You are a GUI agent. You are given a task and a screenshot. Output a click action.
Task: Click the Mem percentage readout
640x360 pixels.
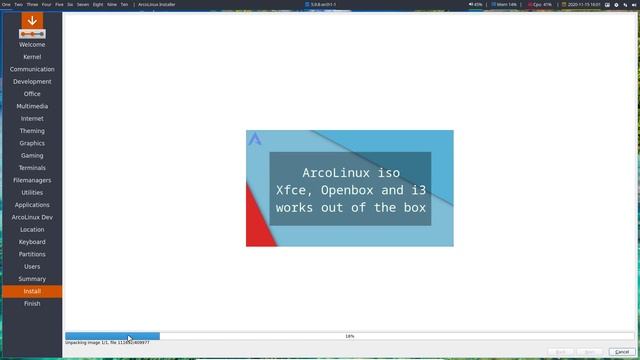pos(507,4)
